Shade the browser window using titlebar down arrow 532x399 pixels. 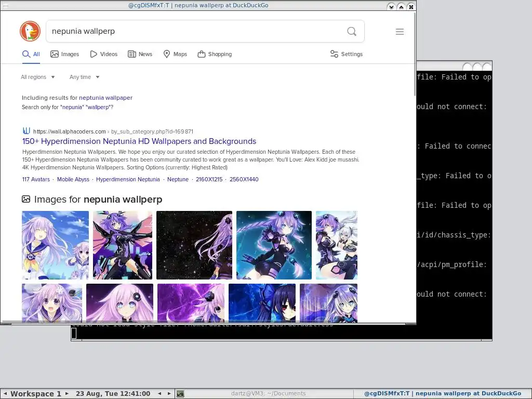pyautogui.click(x=391, y=6)
